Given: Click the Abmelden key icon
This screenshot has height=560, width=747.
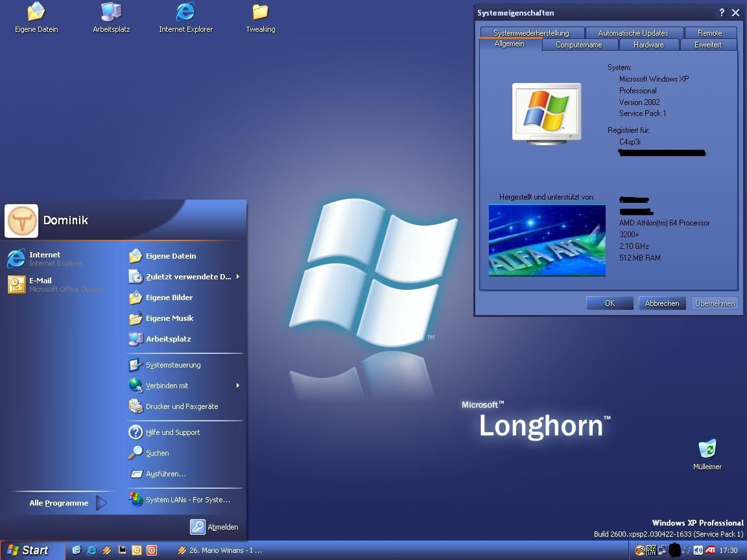Looking at the screenshot, I should coord(198,527).
